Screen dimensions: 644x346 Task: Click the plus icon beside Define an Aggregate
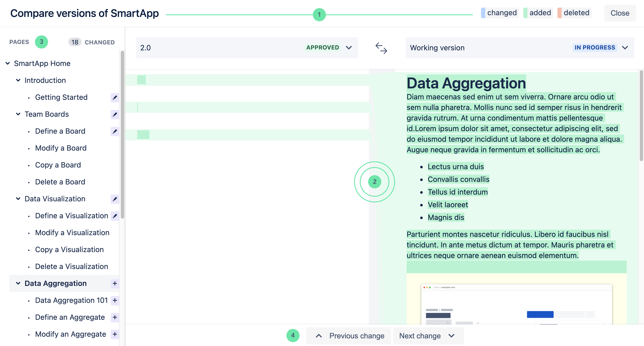115,317
